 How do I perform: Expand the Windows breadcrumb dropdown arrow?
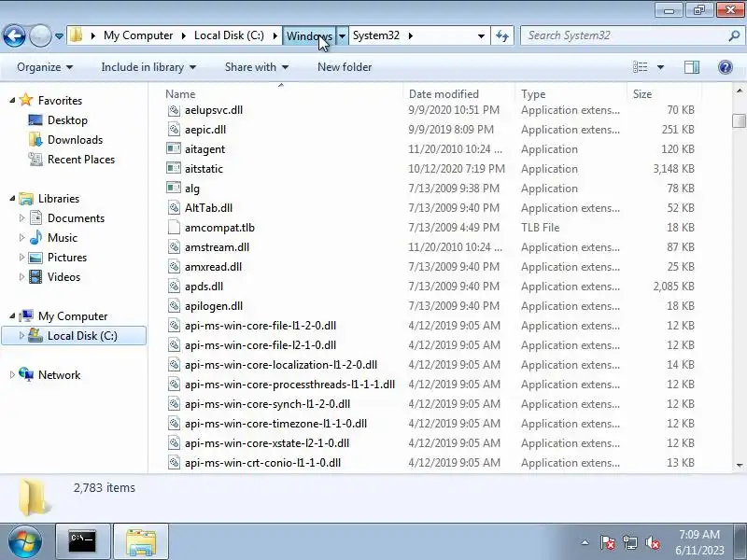(342, 35)
